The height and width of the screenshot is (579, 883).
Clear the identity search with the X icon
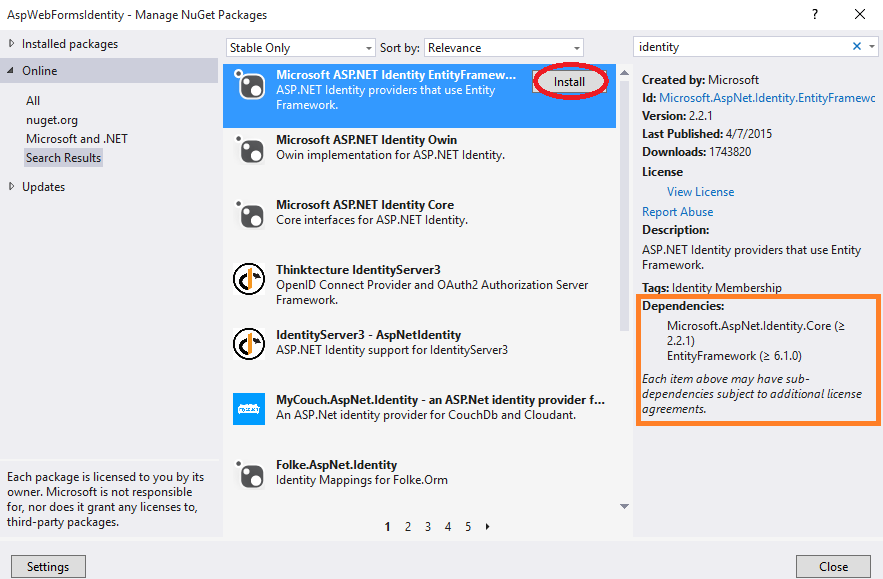tap(858, 46)
